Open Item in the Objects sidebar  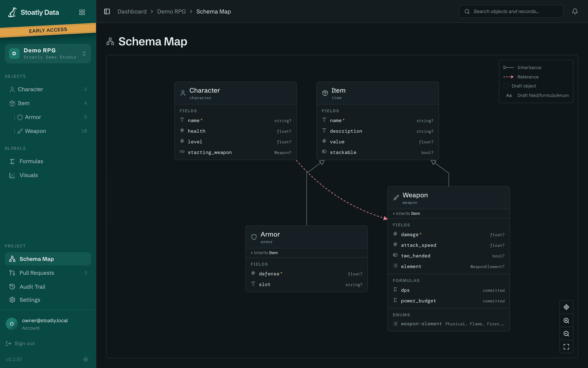pyautogui.click(x=48, y=103)
